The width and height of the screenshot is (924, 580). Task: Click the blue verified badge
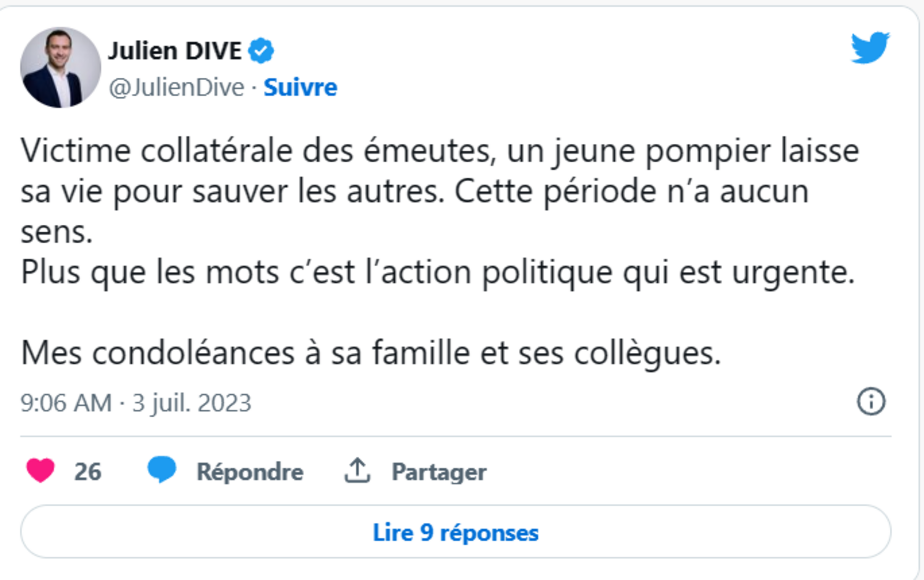[261, 50]
